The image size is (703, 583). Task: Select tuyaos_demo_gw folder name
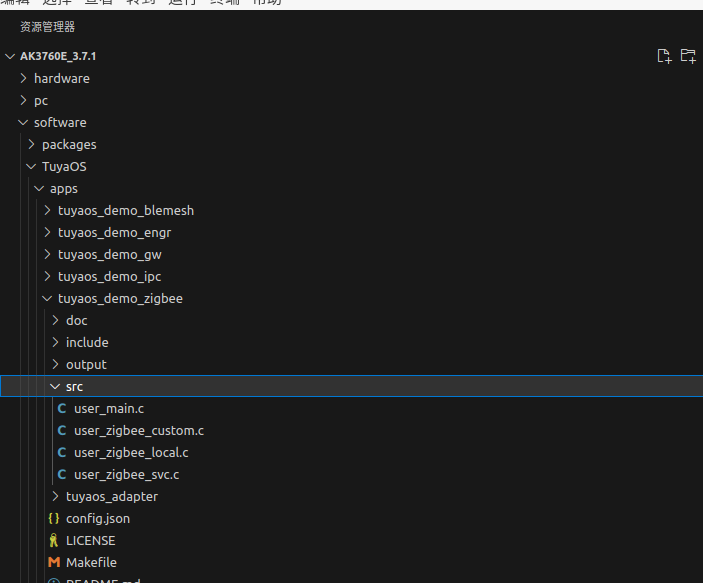click(110, 255)
